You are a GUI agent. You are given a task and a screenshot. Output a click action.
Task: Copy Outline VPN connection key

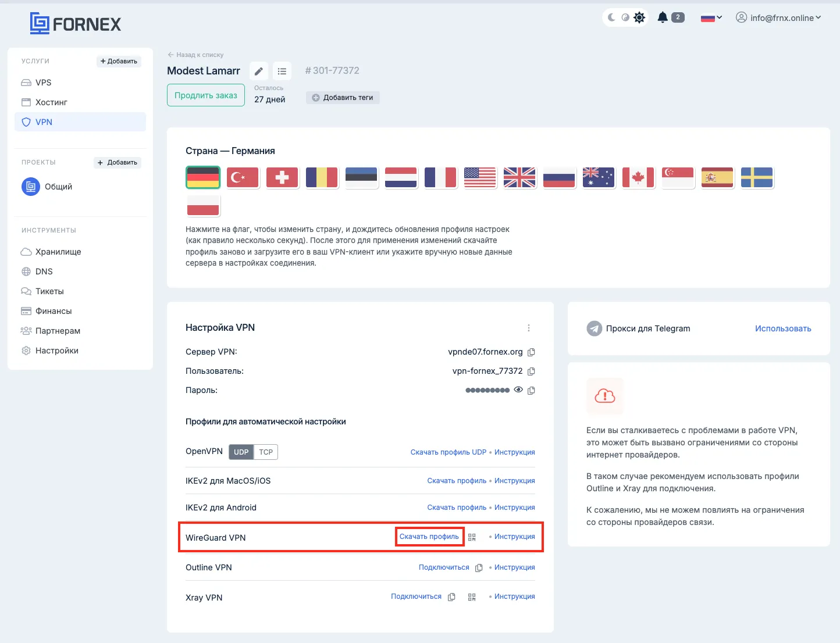[x=479, y=568]
